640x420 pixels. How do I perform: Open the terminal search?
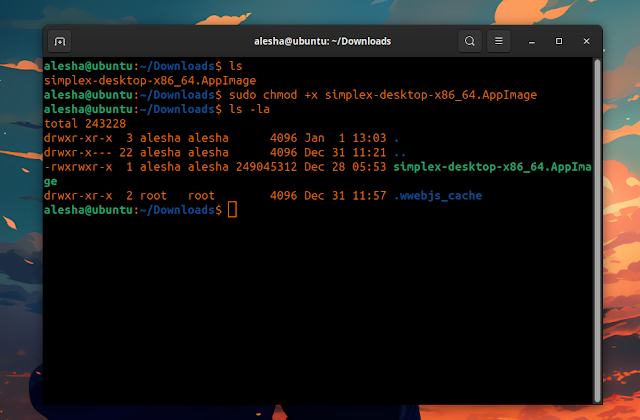tap(470, 41)
